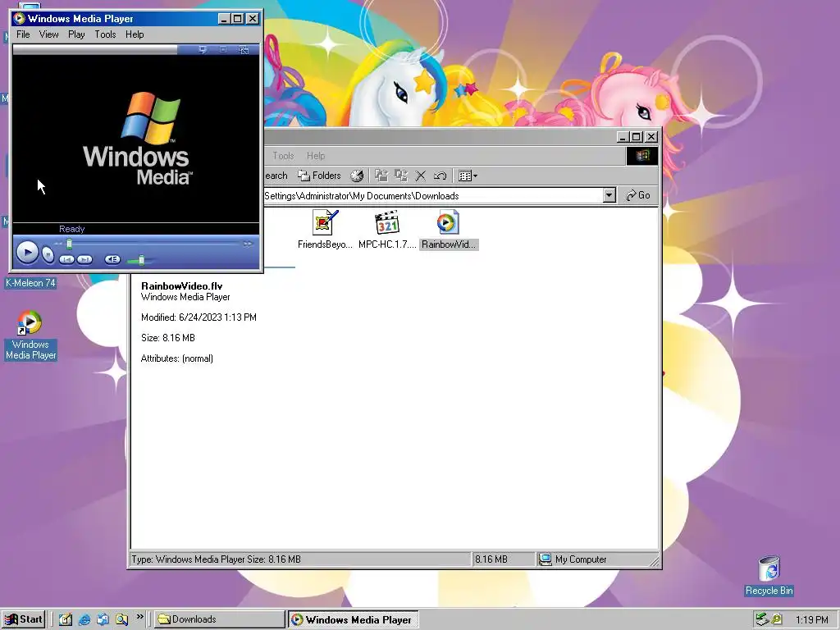This screenshot has height=630, width=840.
Task: Click the rightmost Media Player top-bar icon
Action: pos(244,50)
